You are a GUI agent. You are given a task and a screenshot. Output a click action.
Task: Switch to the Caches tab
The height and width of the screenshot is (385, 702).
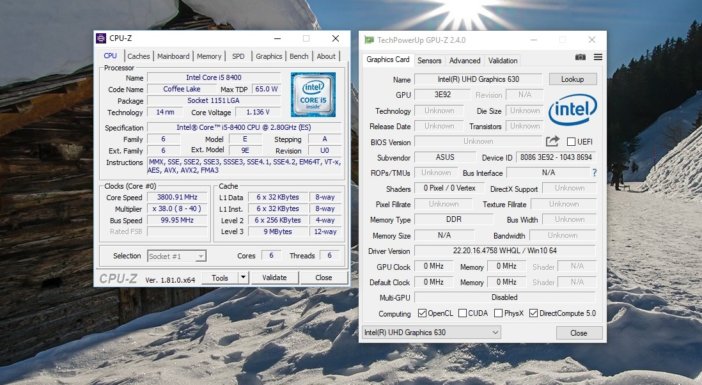click(x=138, y=56)
